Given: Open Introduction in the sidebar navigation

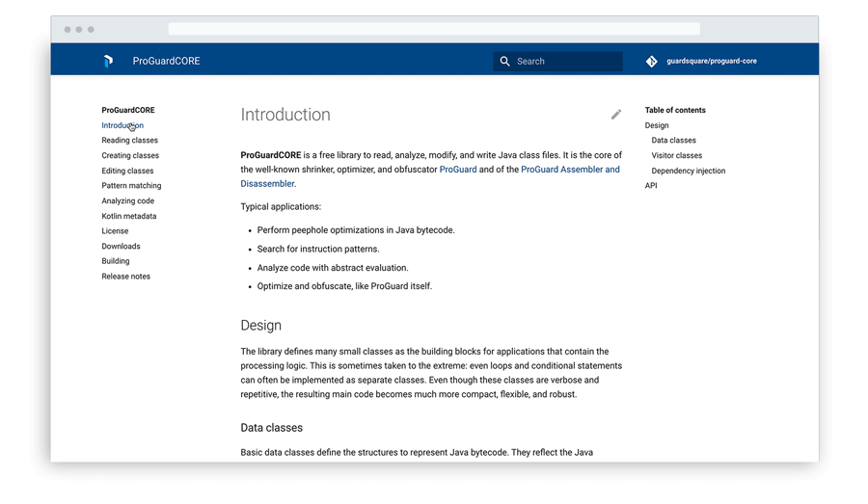Looking at the screenshot, I should 122,125.
